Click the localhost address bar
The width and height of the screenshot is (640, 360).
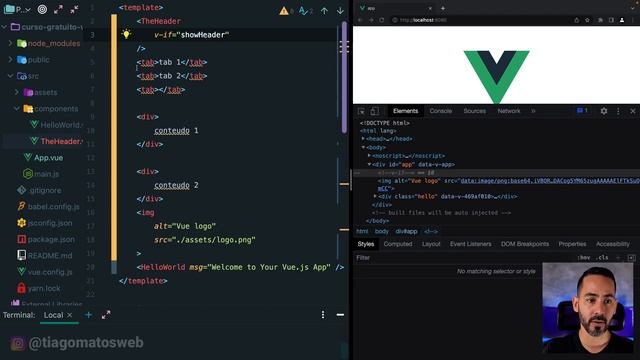pos(480,20)
